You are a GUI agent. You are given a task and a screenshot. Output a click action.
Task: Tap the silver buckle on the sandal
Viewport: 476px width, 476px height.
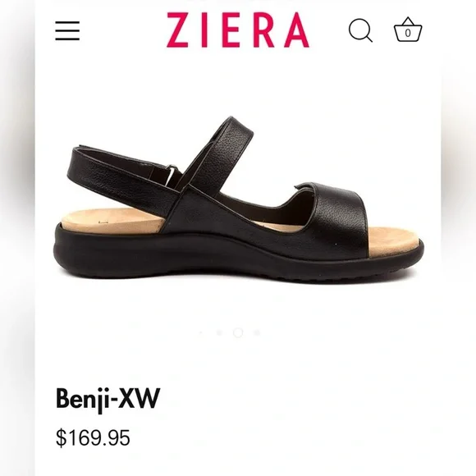tap(172, 176)
